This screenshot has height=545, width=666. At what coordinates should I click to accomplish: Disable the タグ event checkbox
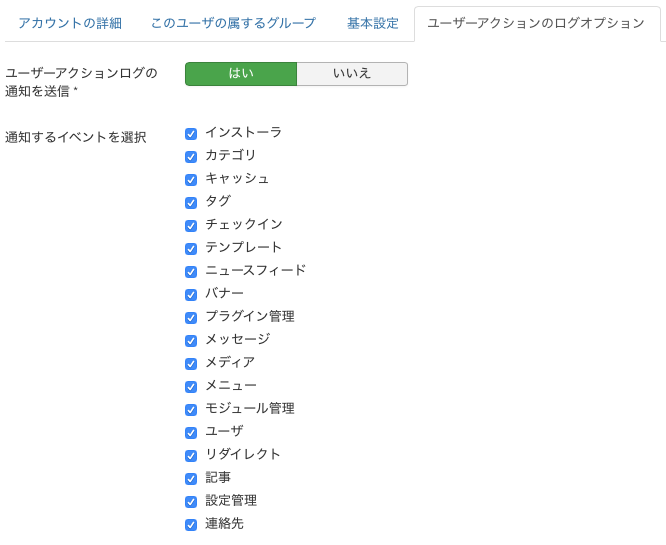point(191,202)
